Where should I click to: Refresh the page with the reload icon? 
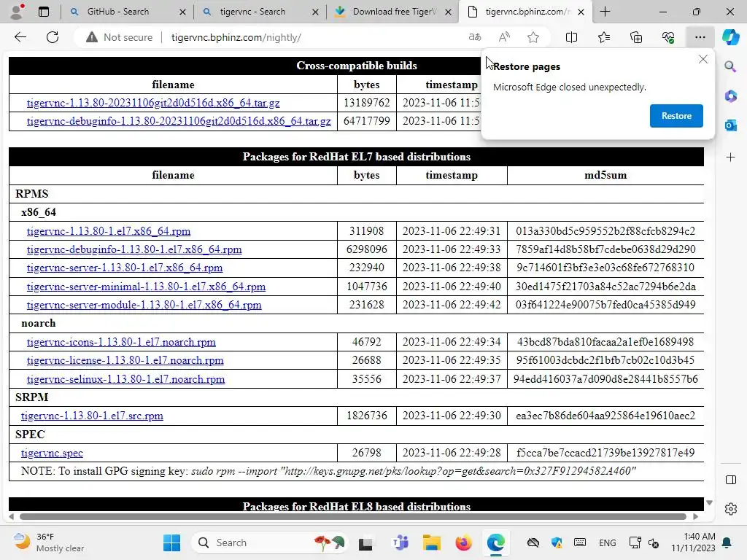pyautogui.click(x=53, y=37)
